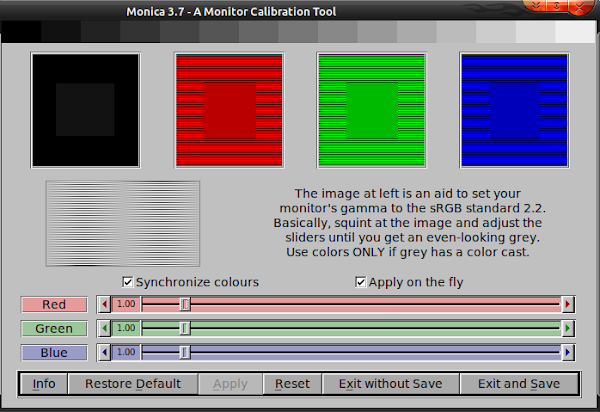The width and height of the screenshot is (600, 412).
Task: Click the text 'Use colors ONLY if grey has a color cast.'
Action: pyautogui.click(x=408, y=252)
